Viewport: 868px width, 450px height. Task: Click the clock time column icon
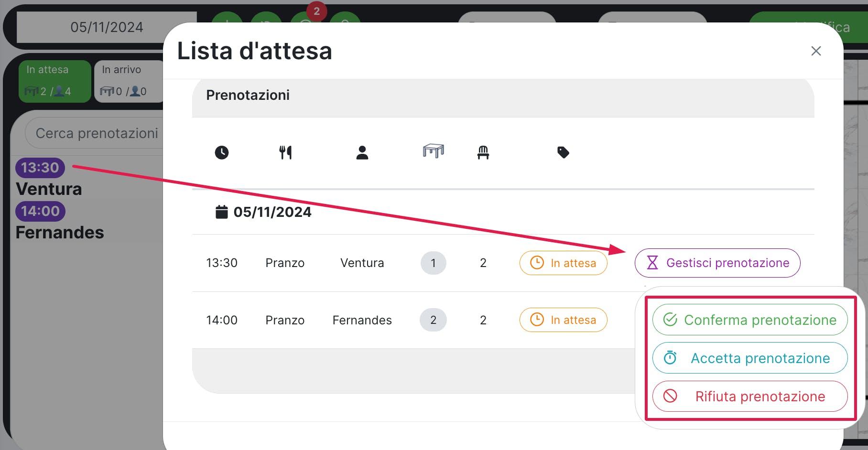pos(222,152)
